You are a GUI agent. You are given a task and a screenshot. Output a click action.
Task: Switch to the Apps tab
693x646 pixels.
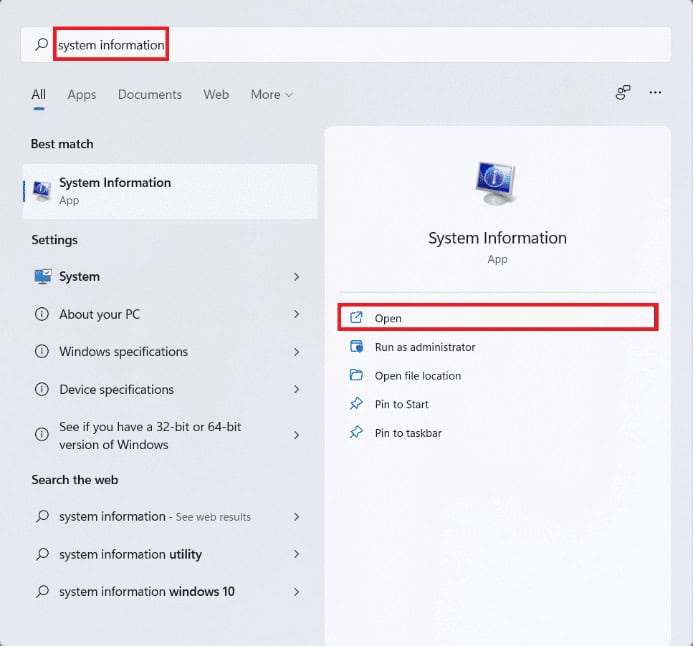click(x=82, y=94)
